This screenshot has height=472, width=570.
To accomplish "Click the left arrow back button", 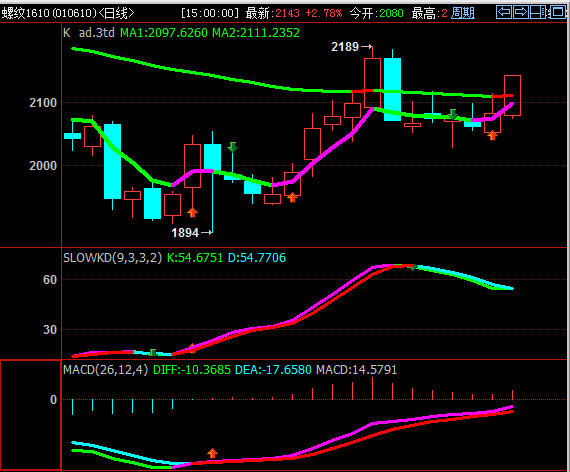I will 504,12.
